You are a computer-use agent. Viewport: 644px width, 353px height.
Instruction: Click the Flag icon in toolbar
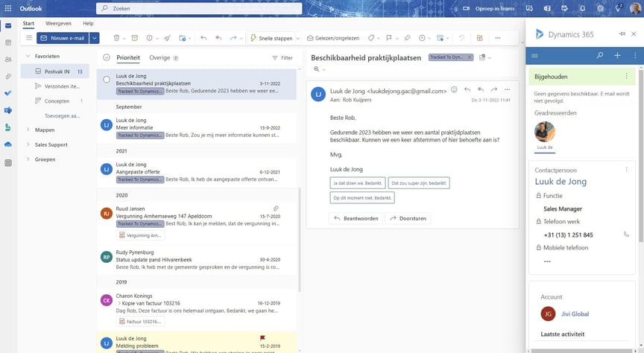389,38
